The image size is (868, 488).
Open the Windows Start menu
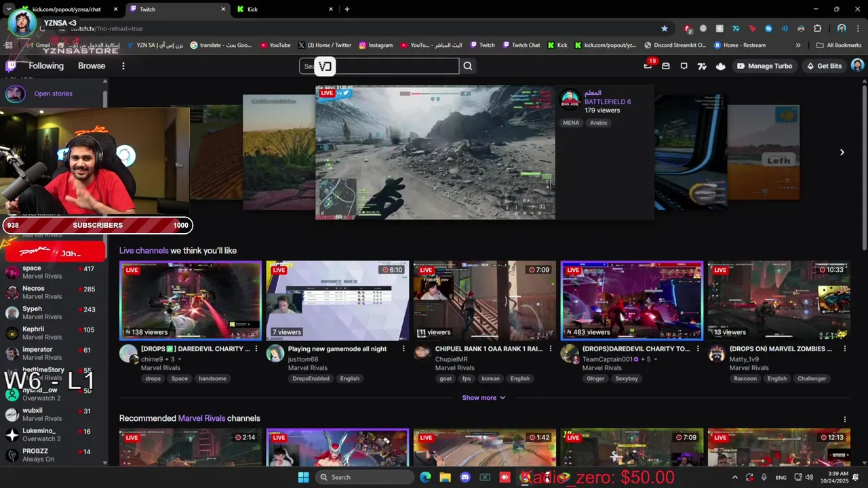(x=303, y=477)
